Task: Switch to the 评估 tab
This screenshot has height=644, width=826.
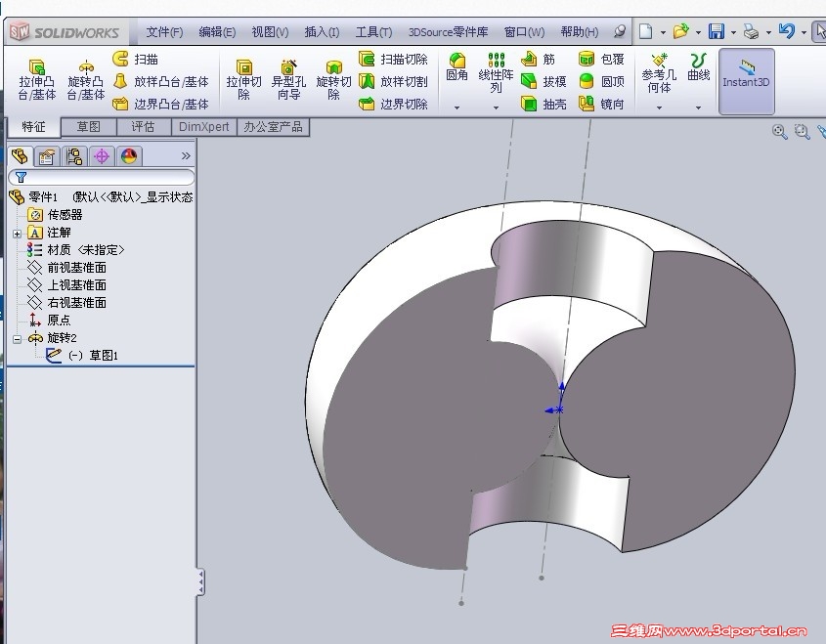Action: click(143, 127)
